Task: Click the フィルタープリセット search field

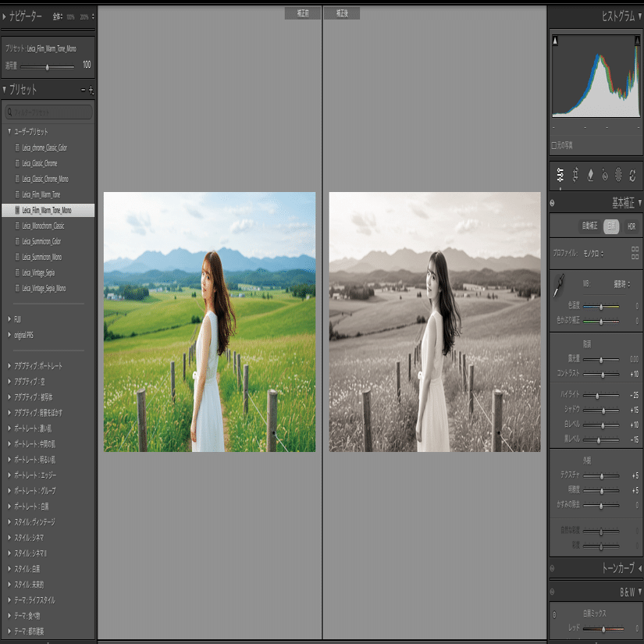Action: pos(48,112)
